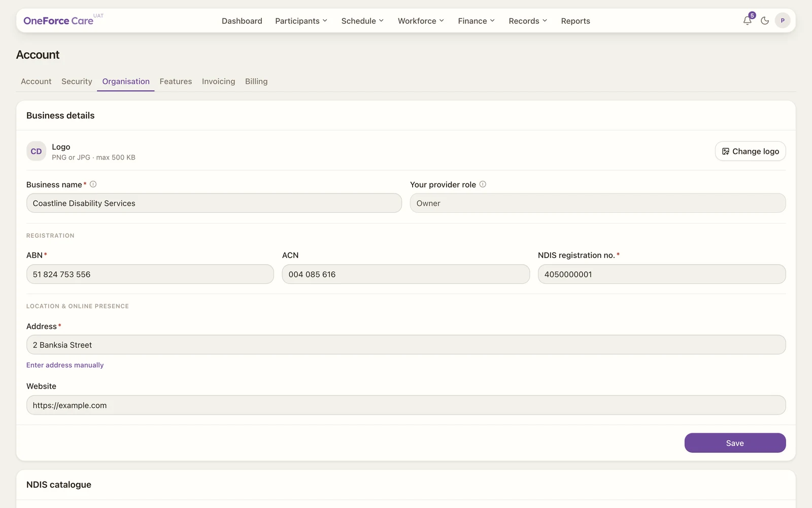Screen dimensions: 812x508
Task: Click the NDIS catalogue heading
Action: click(59, 485)
